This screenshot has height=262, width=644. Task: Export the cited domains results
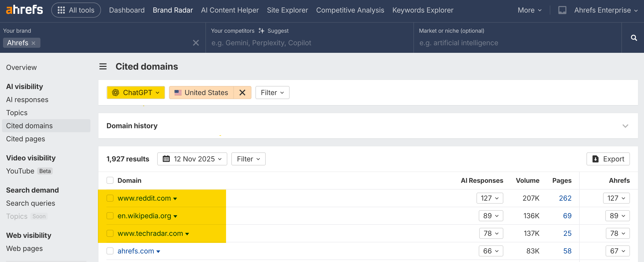coord(608,159)
